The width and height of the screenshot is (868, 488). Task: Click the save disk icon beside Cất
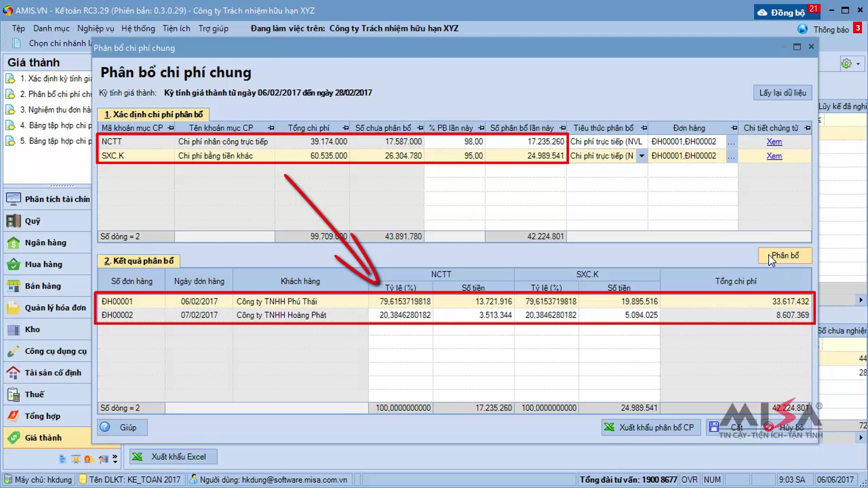[x=714, y=427]
